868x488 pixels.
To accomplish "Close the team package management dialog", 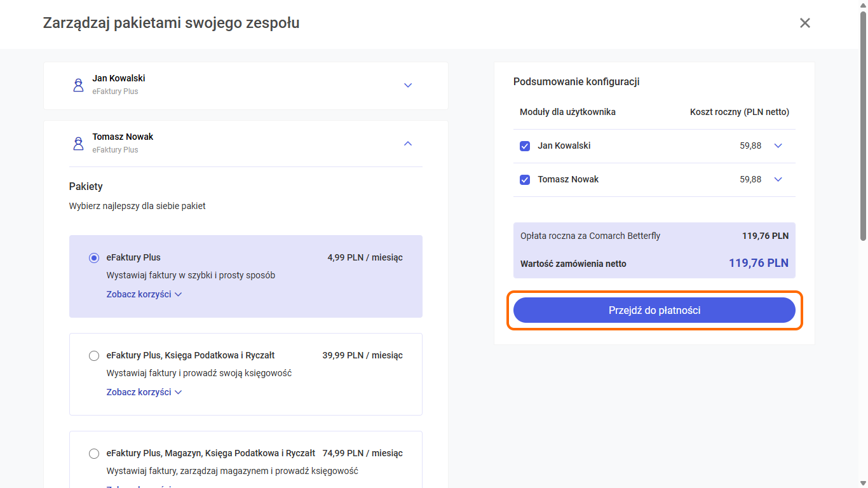I will pos(804,24).
